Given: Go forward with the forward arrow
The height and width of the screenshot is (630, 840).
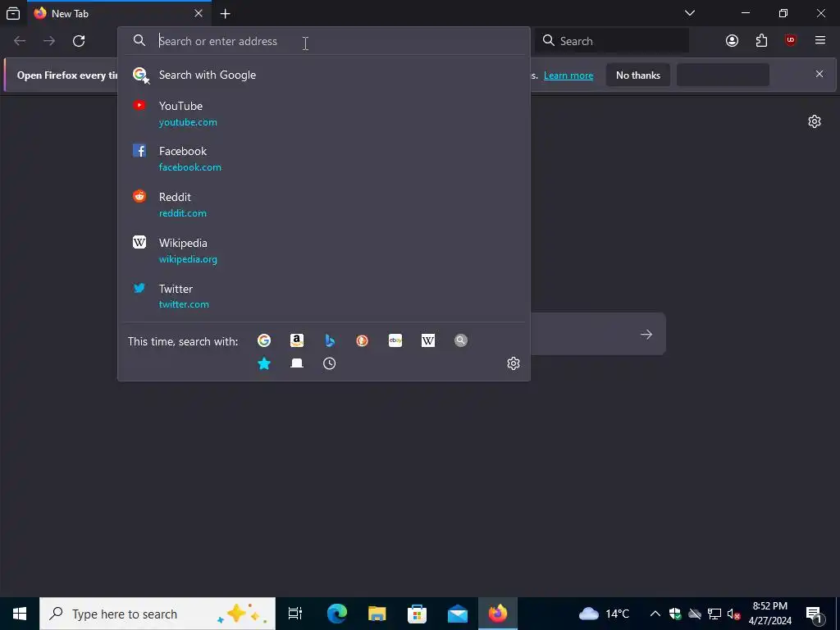Looking at the screenshot, I should [x=49, y=41].
